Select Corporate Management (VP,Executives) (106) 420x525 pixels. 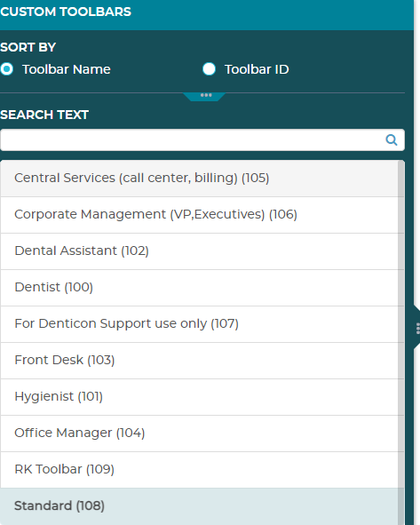[x=199, y=215]
